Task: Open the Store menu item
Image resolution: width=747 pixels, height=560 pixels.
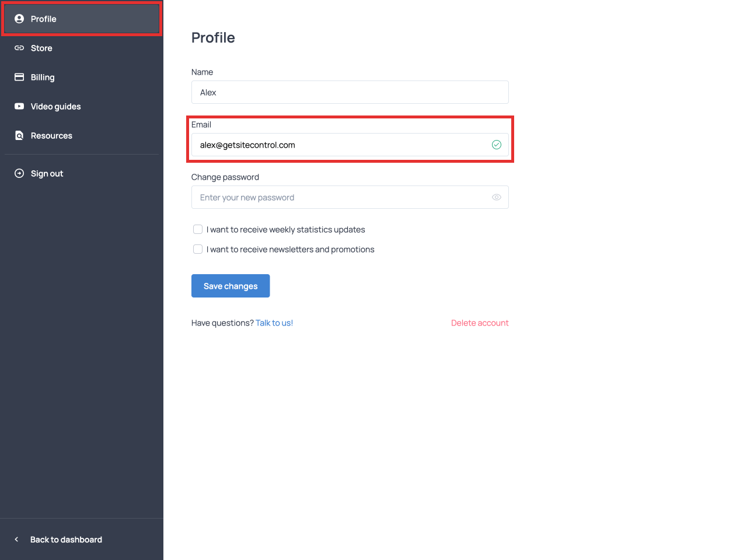Action: [41, 48]
